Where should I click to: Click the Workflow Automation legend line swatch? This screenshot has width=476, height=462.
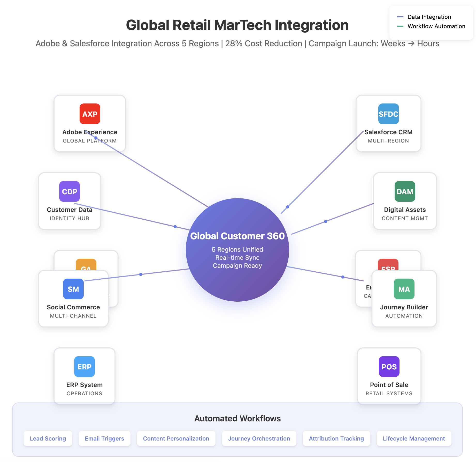pyautogui.click(x=400, y=26)
